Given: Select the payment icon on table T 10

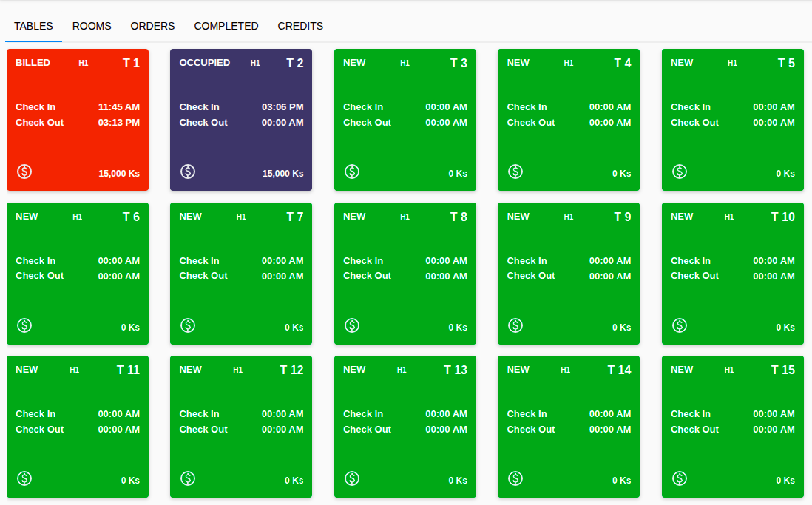Looking at the screenshot, I should (x=679, y=324).
